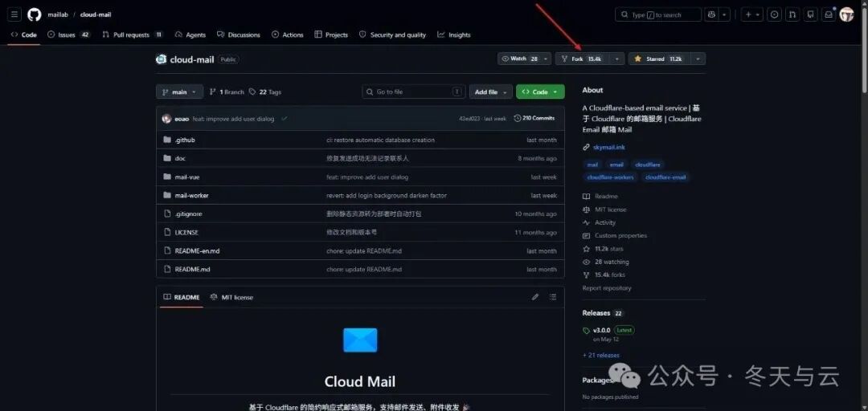Open the + 21 releases link
The image size is (868, 411).
tap(600, 355)
